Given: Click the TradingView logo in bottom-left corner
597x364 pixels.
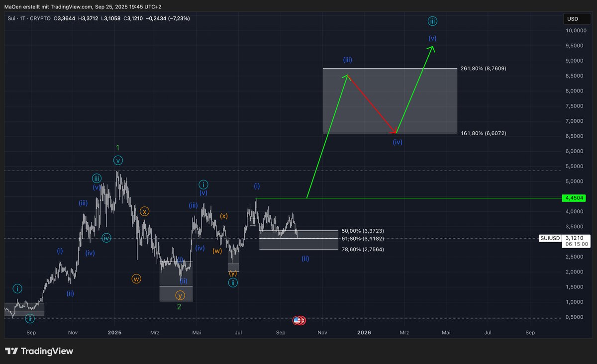Looking at the screenshot, I should click(39, 351).
